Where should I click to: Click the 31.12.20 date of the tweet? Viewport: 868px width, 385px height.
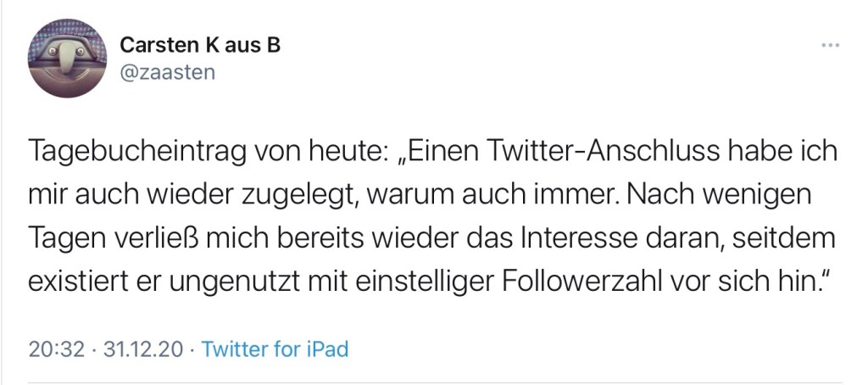pyautogui.click(x=142, y=349)
